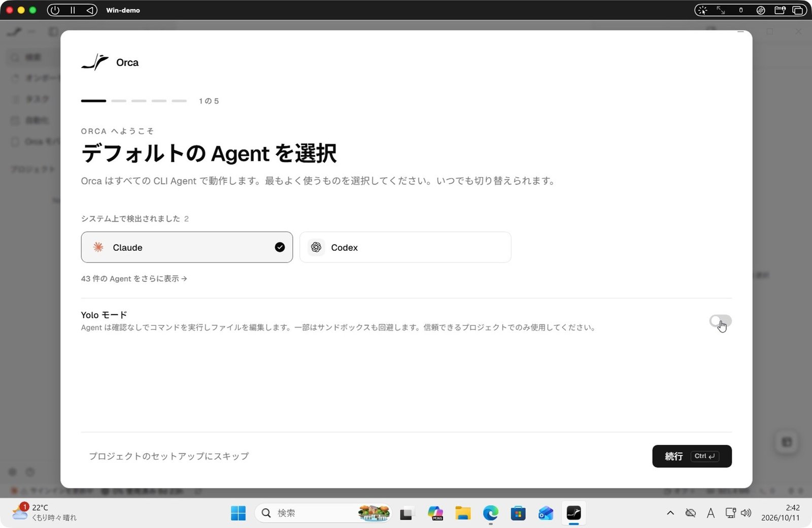Viewport: 812px width, 528px height.
Task: Open File Explorer from the taskbar
Action: (463, 513)
